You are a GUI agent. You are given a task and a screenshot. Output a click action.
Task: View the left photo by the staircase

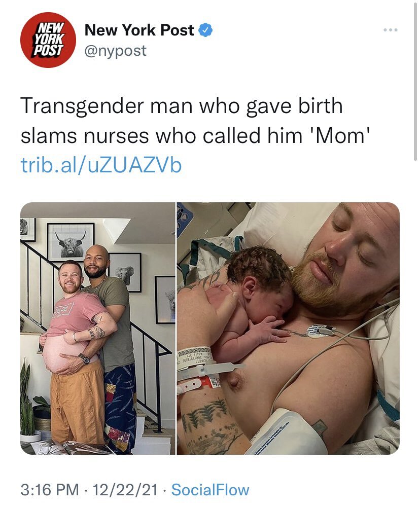(x=98, y=328)
